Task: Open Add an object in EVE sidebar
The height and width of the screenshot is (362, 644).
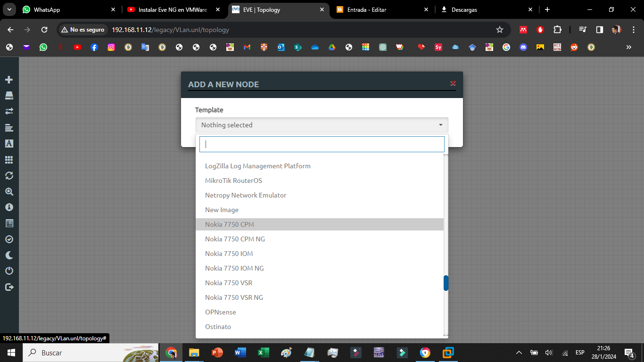Action: (8, 80)
